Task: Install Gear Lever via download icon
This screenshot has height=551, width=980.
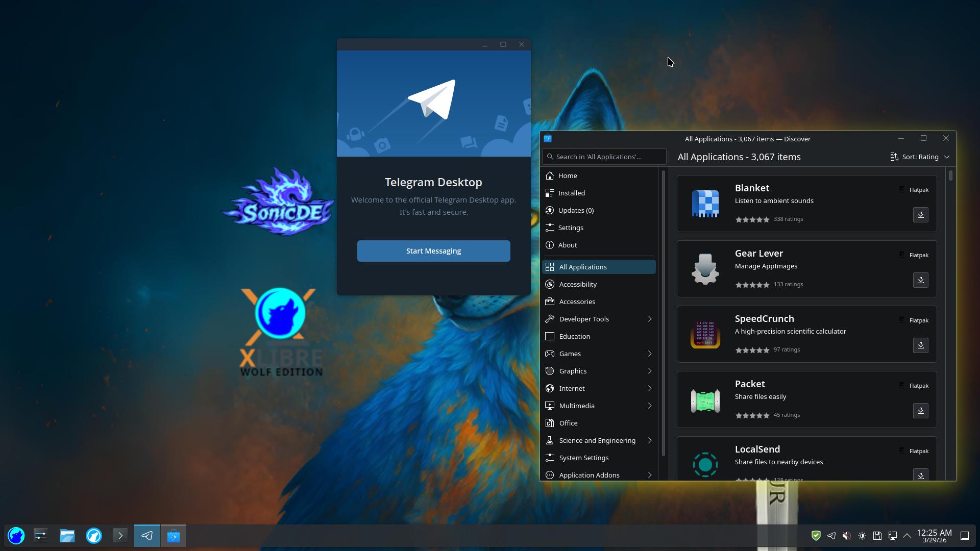Action: pyautogui.click(x=920, y=280)
